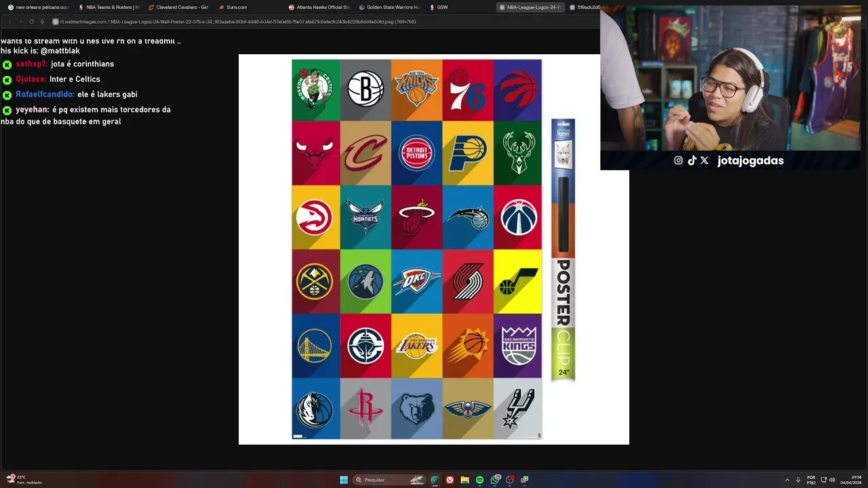Click the Houston Rockets logo tile
This screenshot has width=868, height=488.
[366, 409]
